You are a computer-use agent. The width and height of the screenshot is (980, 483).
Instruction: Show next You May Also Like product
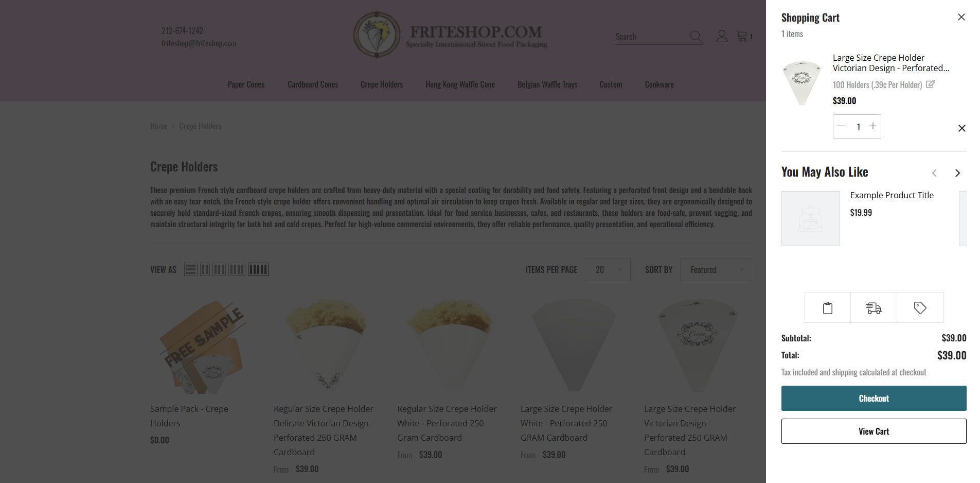(x=957, y=173)
